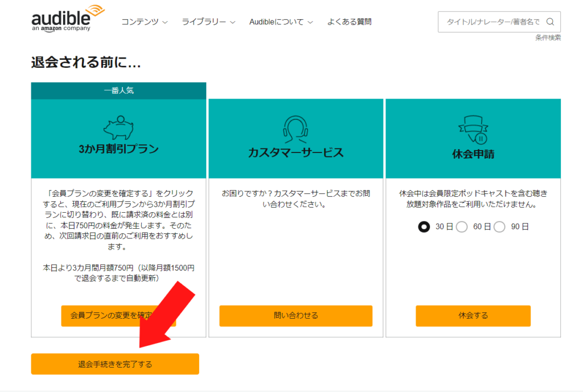583x392 pixels.
Task: Select the 30日 pause option
Action: coord(424,226)
